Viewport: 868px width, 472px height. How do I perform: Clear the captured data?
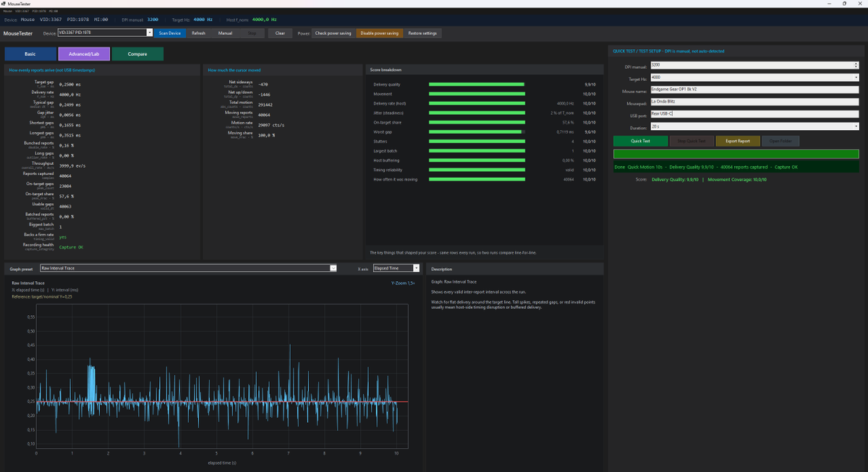click(x=280, y=33)
